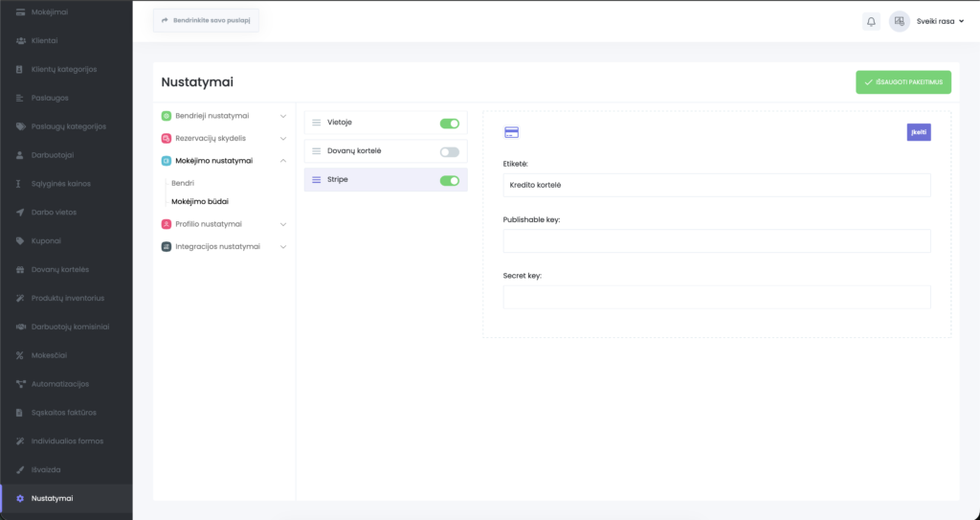
Task: Click into the Publishable key field
Action: tap(716, 241)
